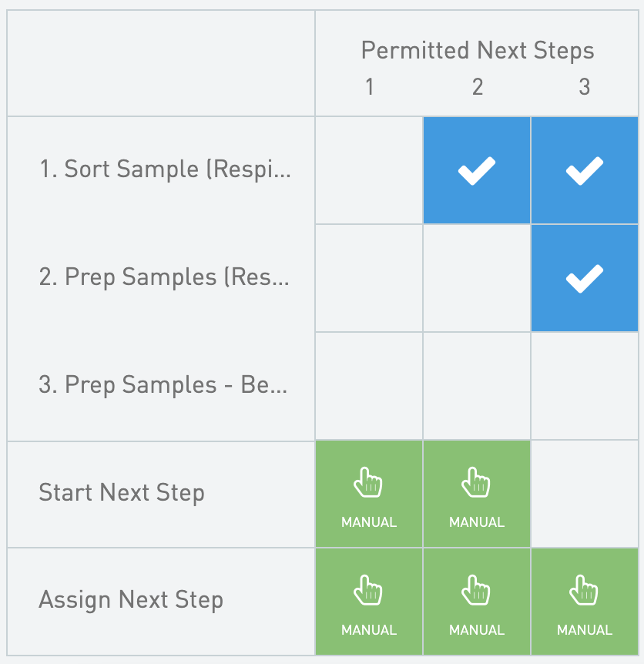Click Assign Next Step manual icon, column 3
Image resolution: width=644 pixels, height=664 pixels.
point(585,602)
